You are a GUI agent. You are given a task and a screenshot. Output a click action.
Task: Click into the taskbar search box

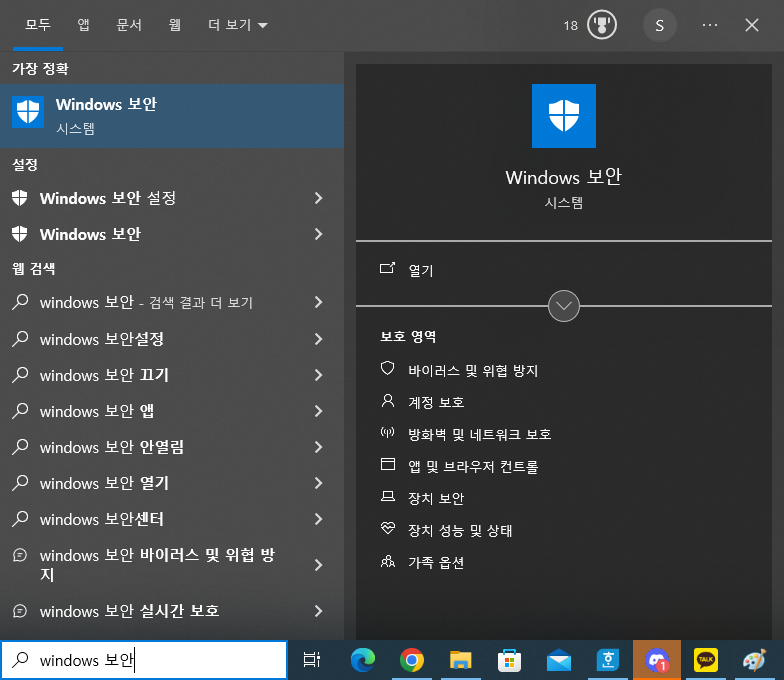click(144, 660)
